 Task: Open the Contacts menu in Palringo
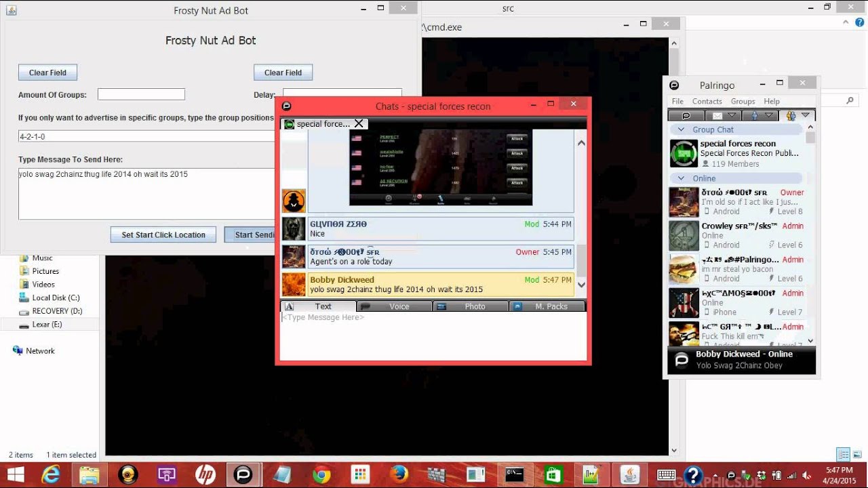[x=707, y=101]
